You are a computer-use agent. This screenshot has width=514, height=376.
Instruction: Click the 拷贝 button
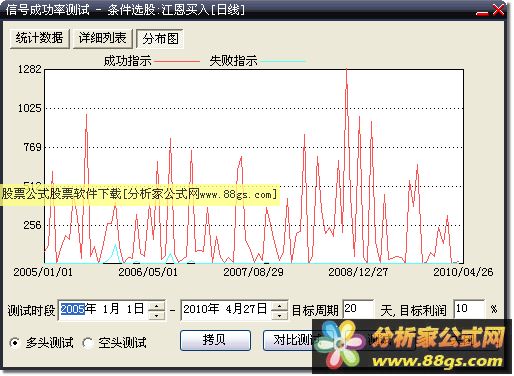pos(215,340)
